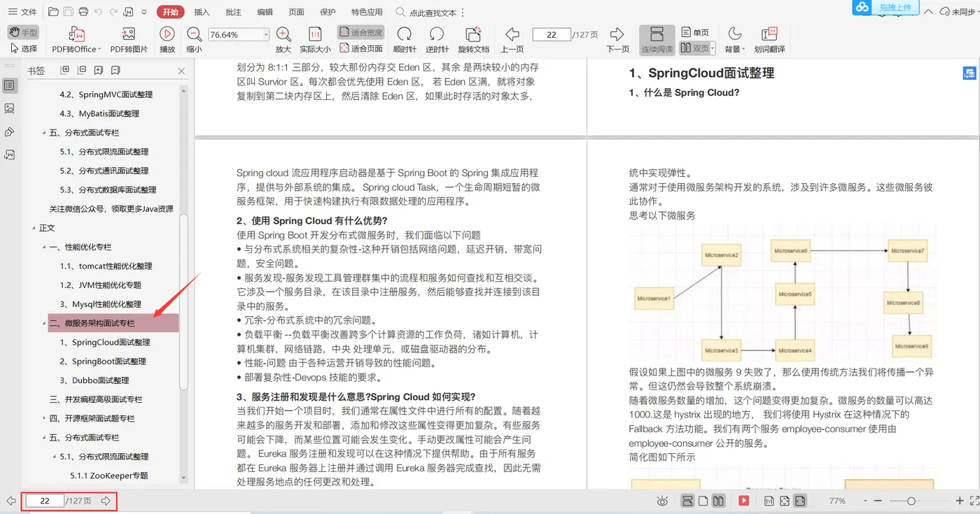Viewport: 980px width, 514px height.
Task: Open the bookmark panel icon in left sidebar
Action: pyautogui.click(x=9, y=85)
